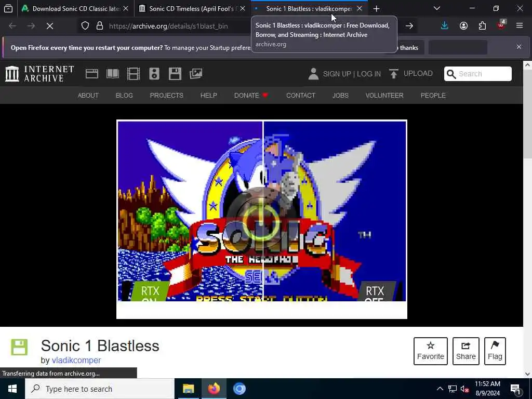Dismiss the Firefox startup notification bar
The image size is (532, 399).
[x=519, y=47]
